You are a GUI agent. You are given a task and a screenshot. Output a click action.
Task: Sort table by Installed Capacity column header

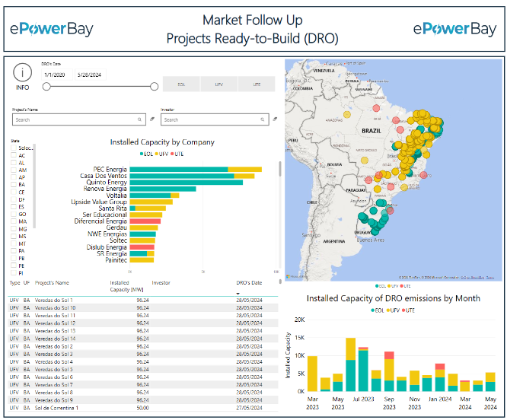tap(126, 286)
